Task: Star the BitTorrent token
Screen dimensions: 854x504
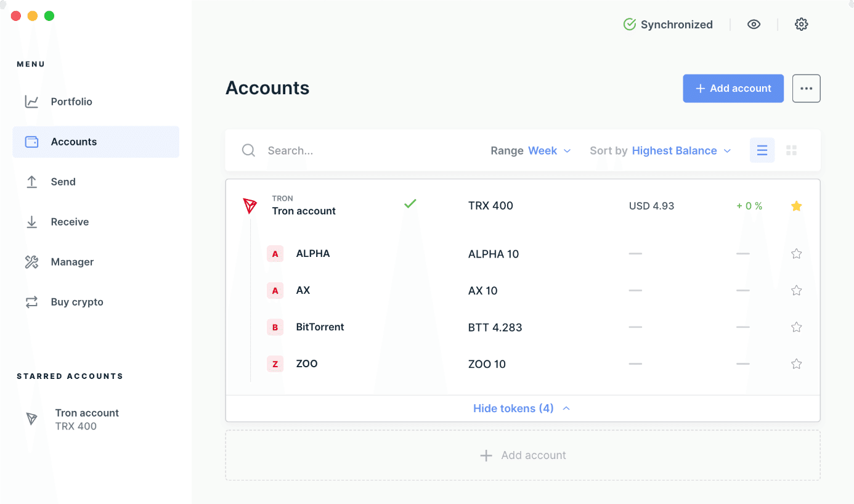Action: pos(796,327)
